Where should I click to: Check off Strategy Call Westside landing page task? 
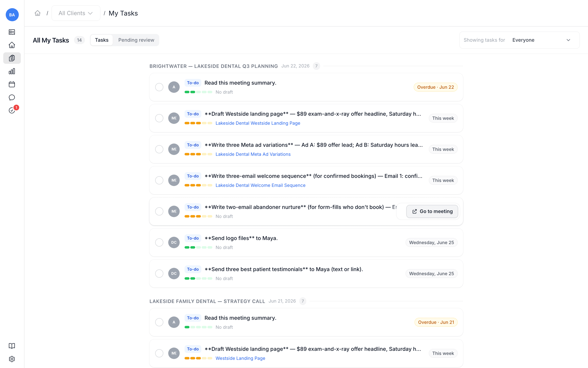point(159,353)
